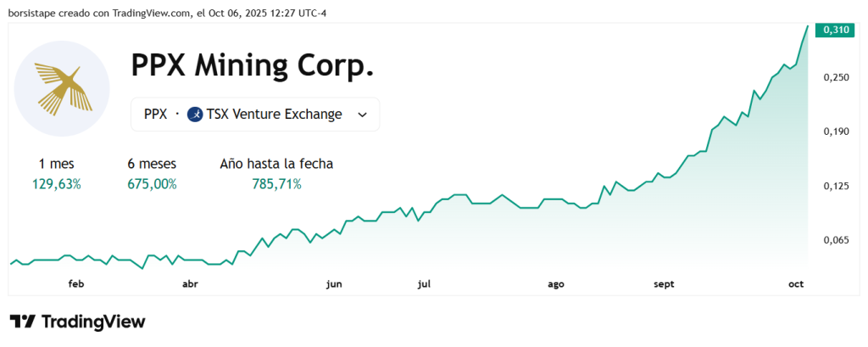Viewport: 868px width, 347px height.
Task: Click the 129,63% one-month return value
Action: pos(57,184)
